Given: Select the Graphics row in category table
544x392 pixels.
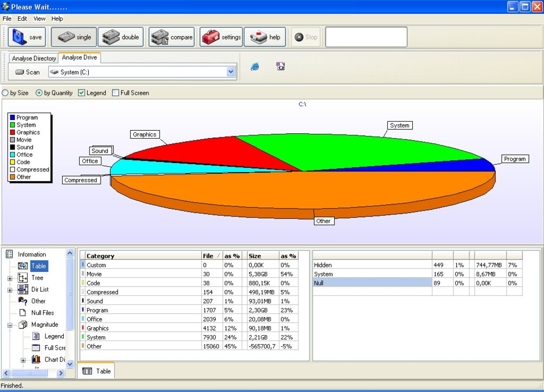Looking at the screenshot, I should (x=189, y=328).
